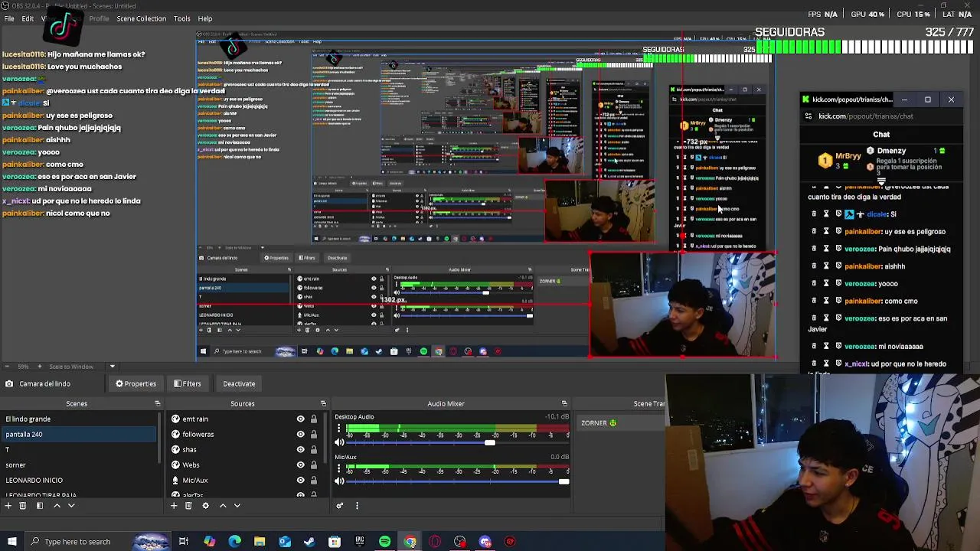Remove selected source using the Sources trash icon
Screen dimensions: 980x551
click(188, 506)
